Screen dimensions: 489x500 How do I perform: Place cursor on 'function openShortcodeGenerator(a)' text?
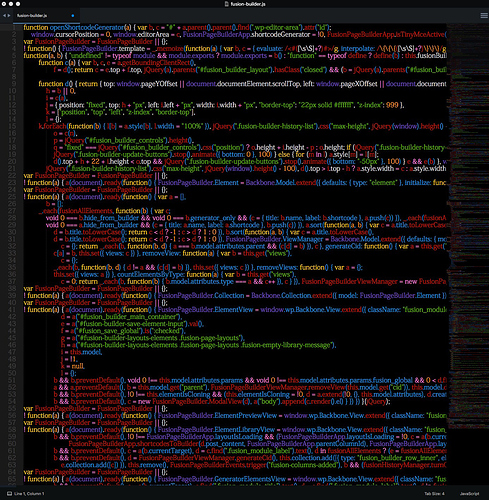77,27
